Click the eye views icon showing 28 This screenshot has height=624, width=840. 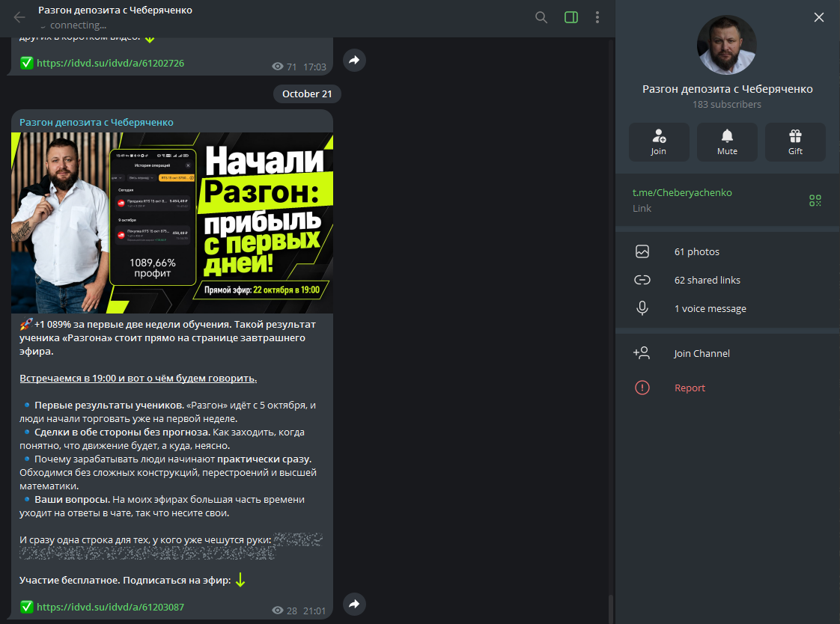[x=278, y=611]
